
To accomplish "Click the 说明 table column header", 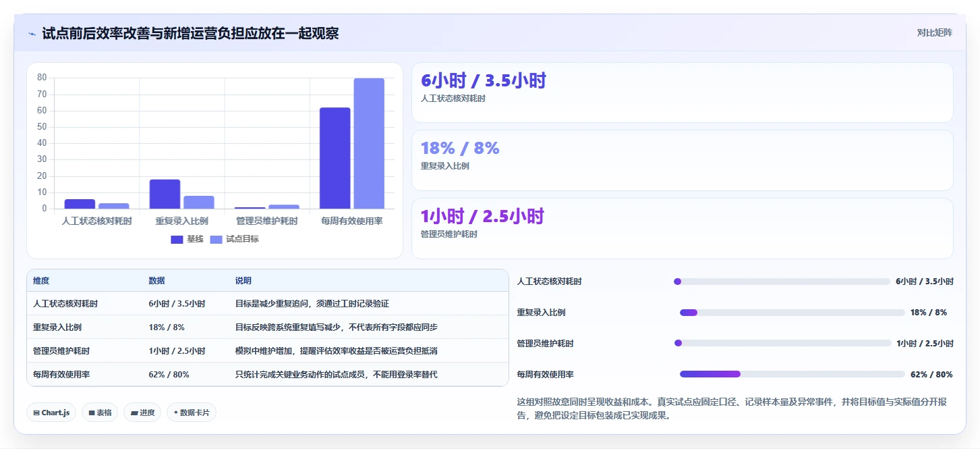I will coord(243,281).
